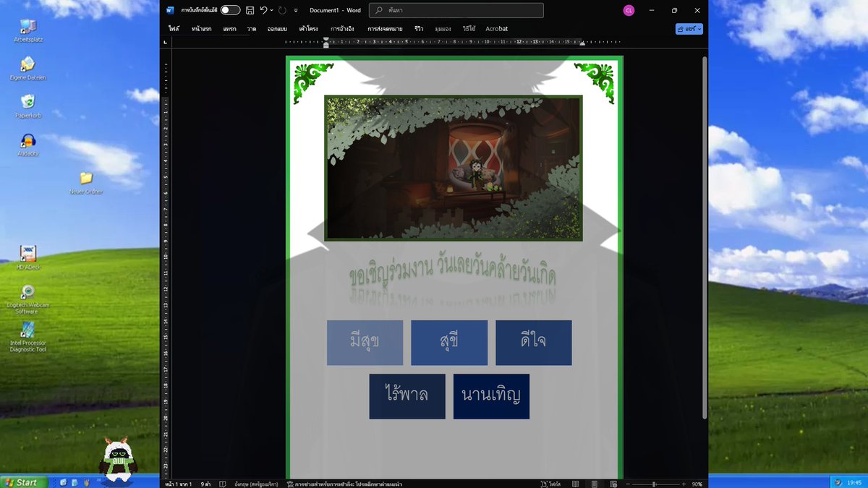Open Customize Quick Access Toolbar dropdown

pos(296,10)
